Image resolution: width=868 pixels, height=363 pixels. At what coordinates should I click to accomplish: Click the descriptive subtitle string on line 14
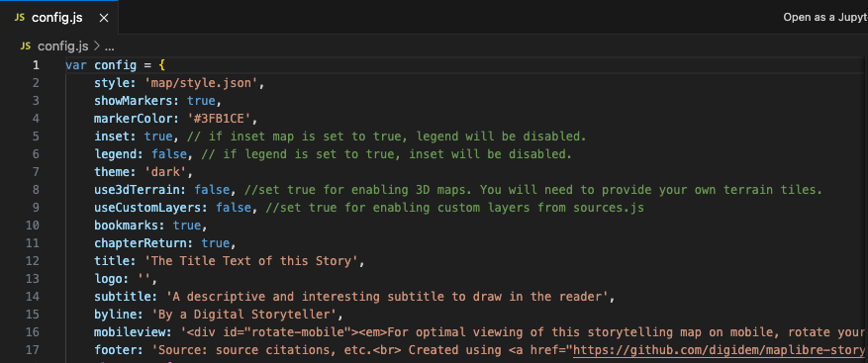pyautogui.click(x=387, y=297)
